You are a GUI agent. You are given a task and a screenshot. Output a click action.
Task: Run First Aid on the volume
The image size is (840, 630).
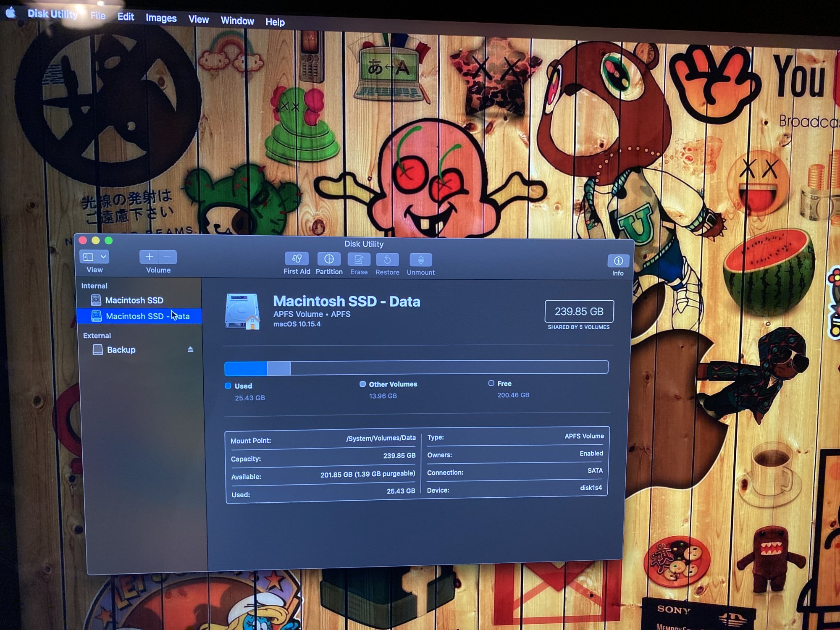pyautogui.click(x=297, y=259)
